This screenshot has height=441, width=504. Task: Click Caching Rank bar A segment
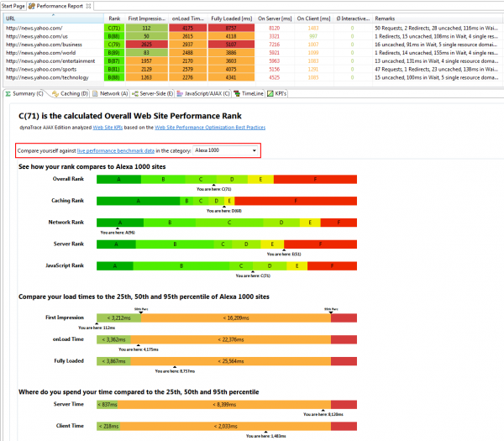139,201
